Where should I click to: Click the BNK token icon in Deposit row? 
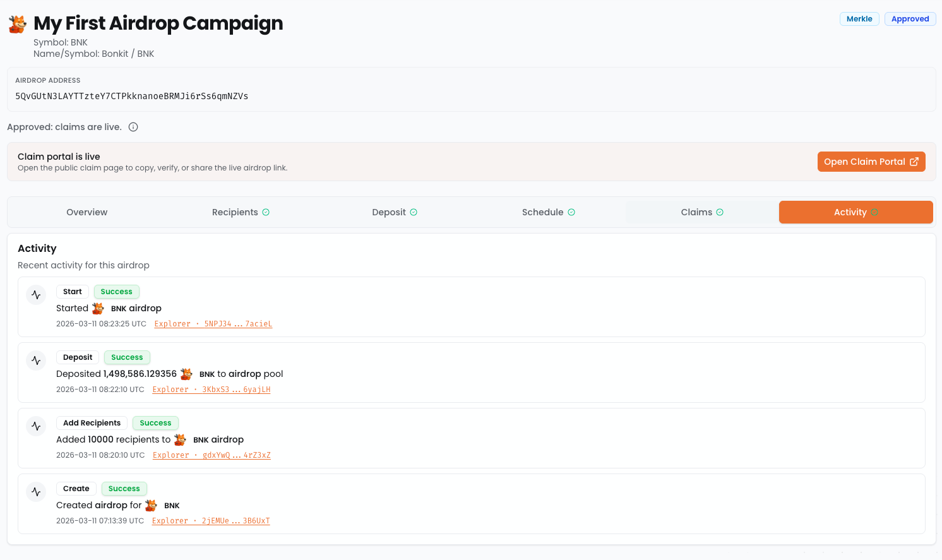click(x=186, y=374)
